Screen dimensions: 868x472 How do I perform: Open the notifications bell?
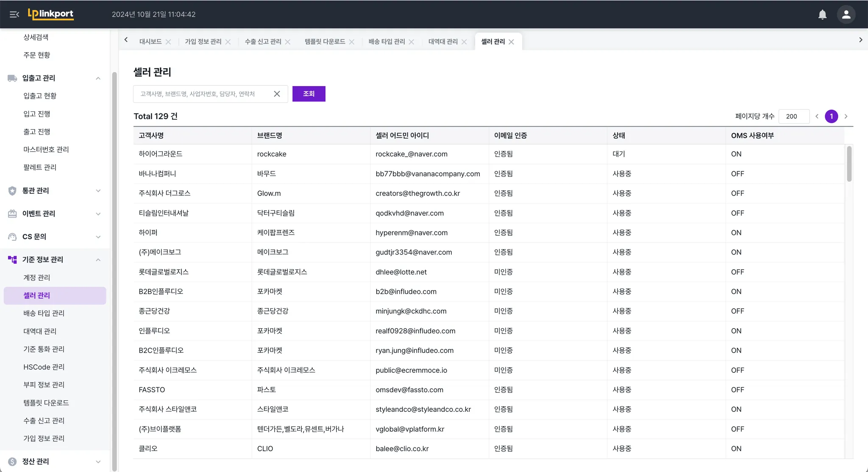[822, 14]
